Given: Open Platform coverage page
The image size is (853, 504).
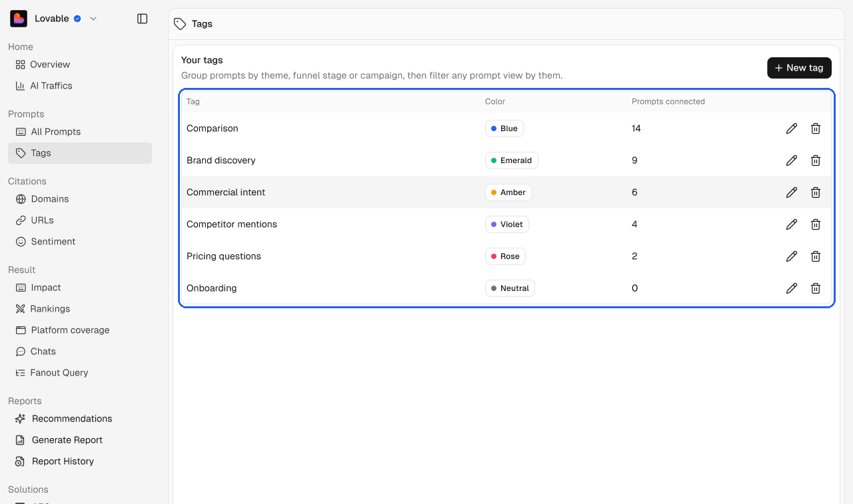Looking at the screenshot, I should pos(80,330).
